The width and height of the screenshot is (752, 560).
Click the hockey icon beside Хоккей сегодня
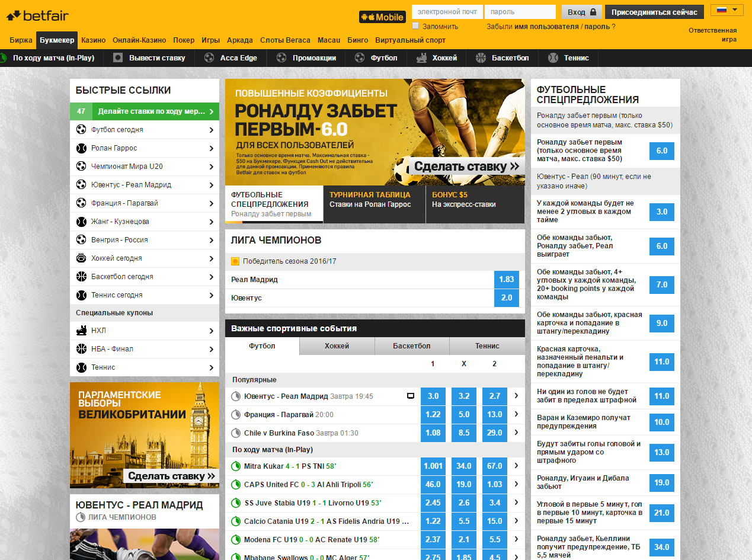pyautogui.click(x=81, y=258)
